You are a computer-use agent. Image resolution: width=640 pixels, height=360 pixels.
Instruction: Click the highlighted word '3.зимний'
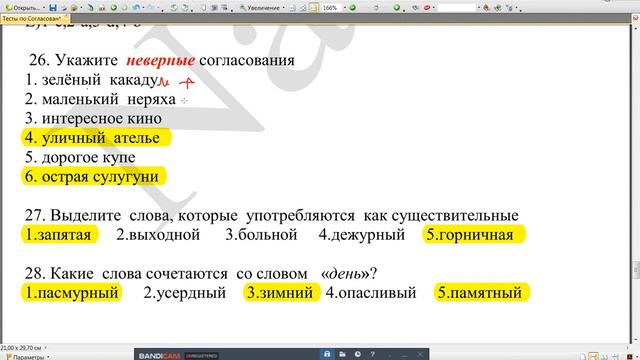tap(282, 293)
